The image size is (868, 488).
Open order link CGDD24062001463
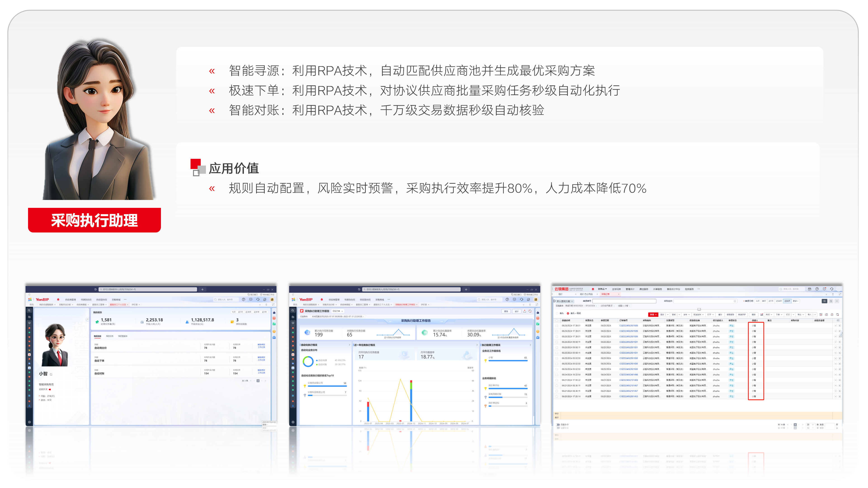coord(628,396)
